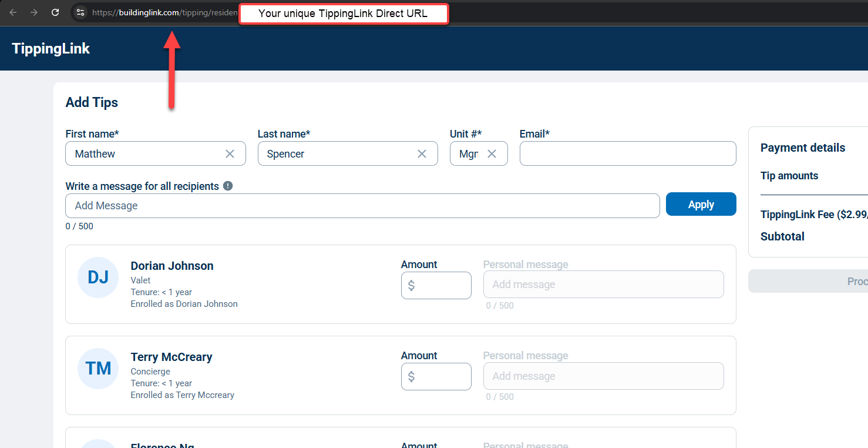Click Terry McCreary's tip Amount field
Viewport: 868px width, 448px height.
pos(436,376)
